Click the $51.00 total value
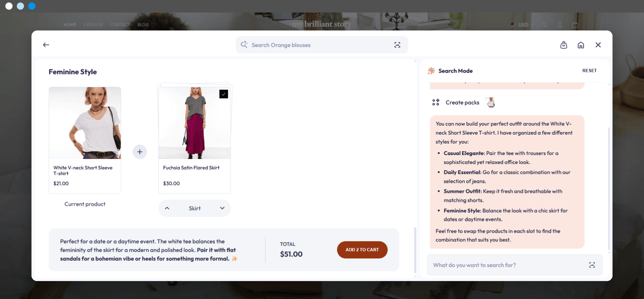The width and height of the screenshot is (644, 299). (291, 254)
